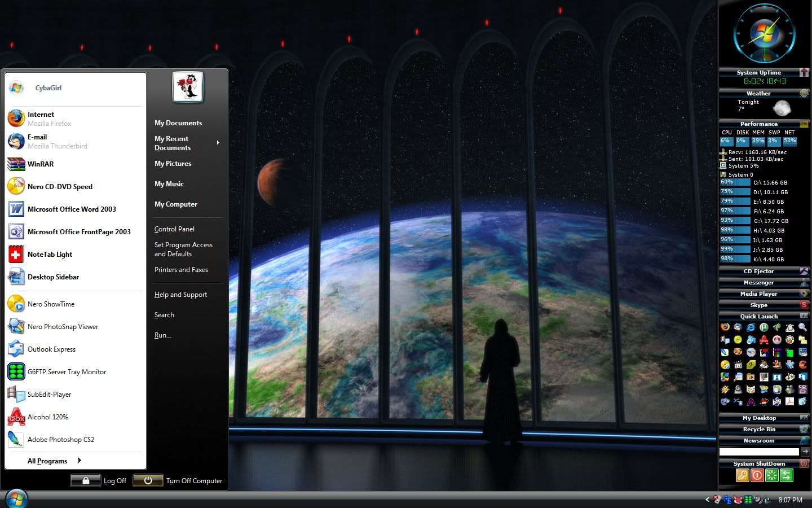The height and width of the screenshot is (508, 812).
Task: Collapse the Quick Launch panel header
Action: [765, 316]
